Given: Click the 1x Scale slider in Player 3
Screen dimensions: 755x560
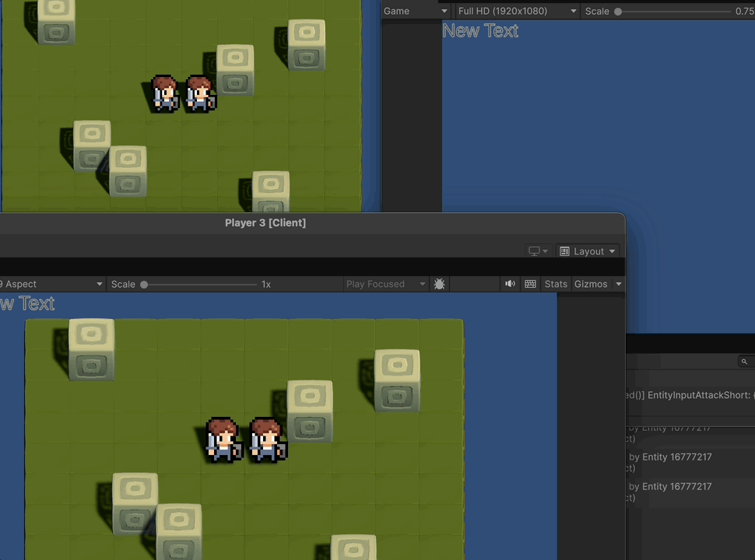Looking at the screenshot, I should point(145,285).
